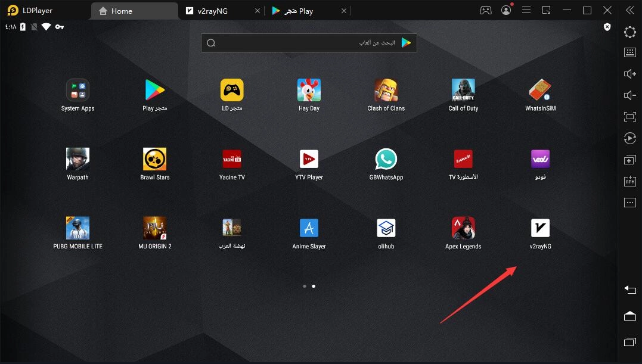Viewport: 642px width, 364px height.
Task: Launch the Warpath game
Action: coord(78,159)
